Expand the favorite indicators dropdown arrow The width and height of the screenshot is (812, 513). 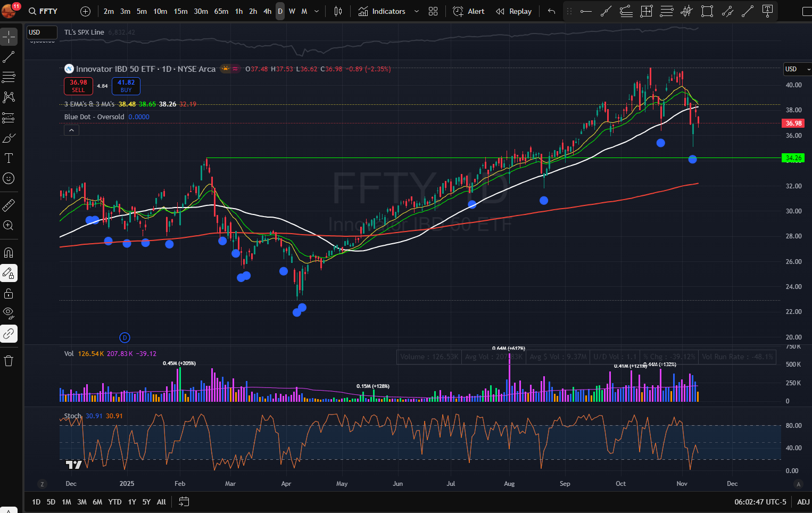pyautogui.click(x=417, y=11)
